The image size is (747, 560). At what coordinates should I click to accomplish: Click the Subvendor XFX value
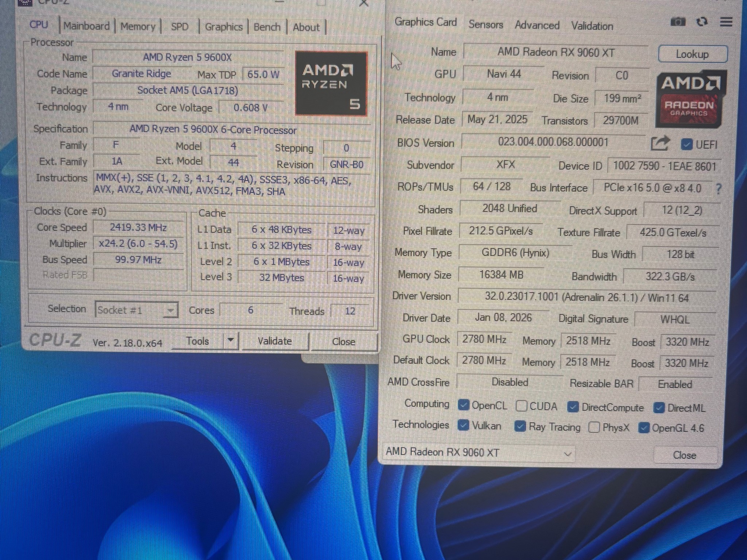click(x=506, y=164)
